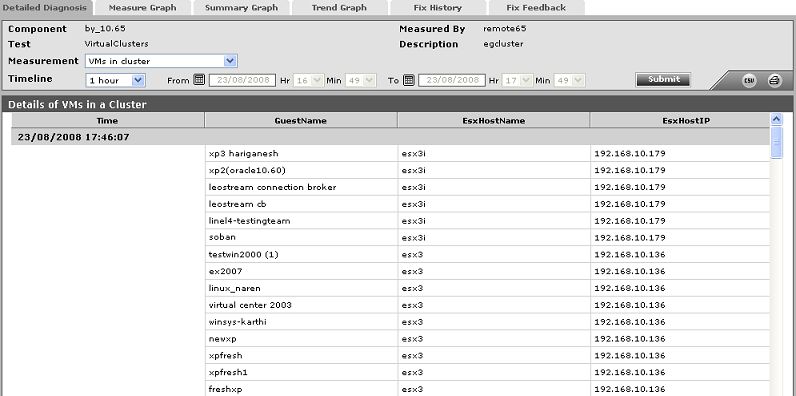Click the component value 'by_10.65'
This screenshot has height=396, width=796.
[x=105, y=29]
